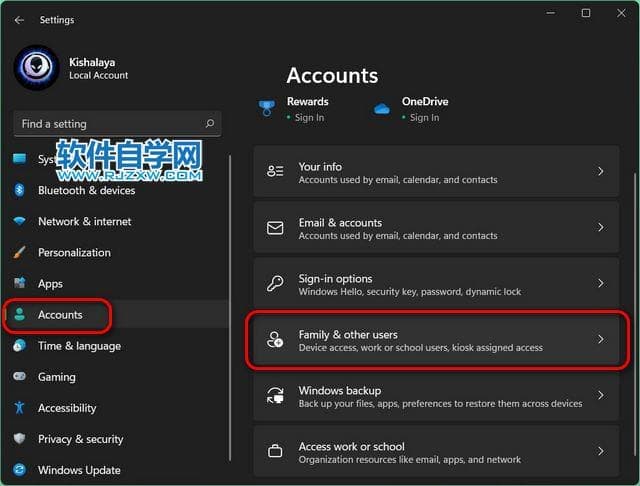Open Family & other users row
This screenshot has height=486, width=640.
440,340
